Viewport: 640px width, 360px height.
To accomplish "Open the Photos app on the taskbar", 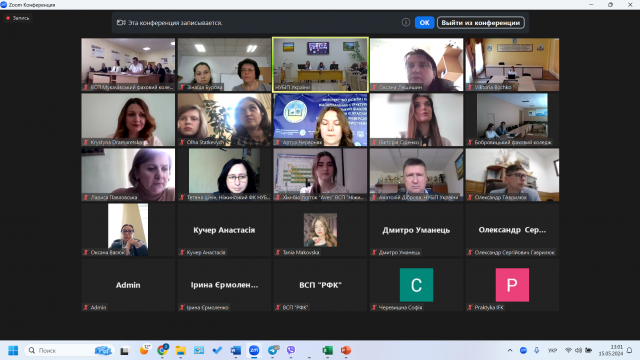I will tap(199, 350).
